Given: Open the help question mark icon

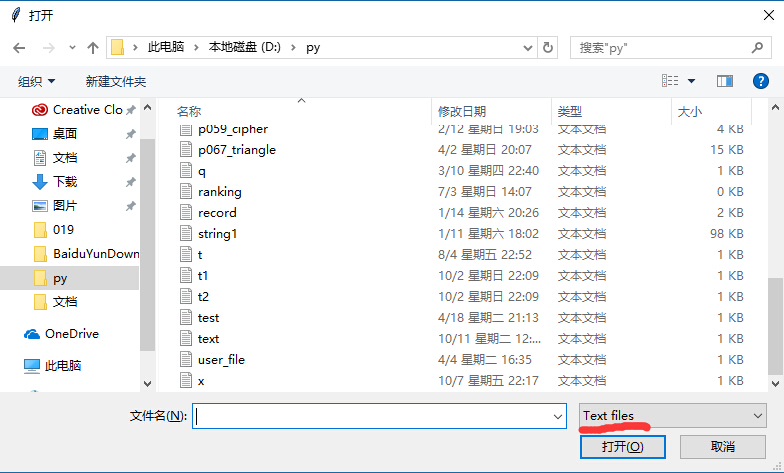Looking at the screenshot, I should pos(761,80).
